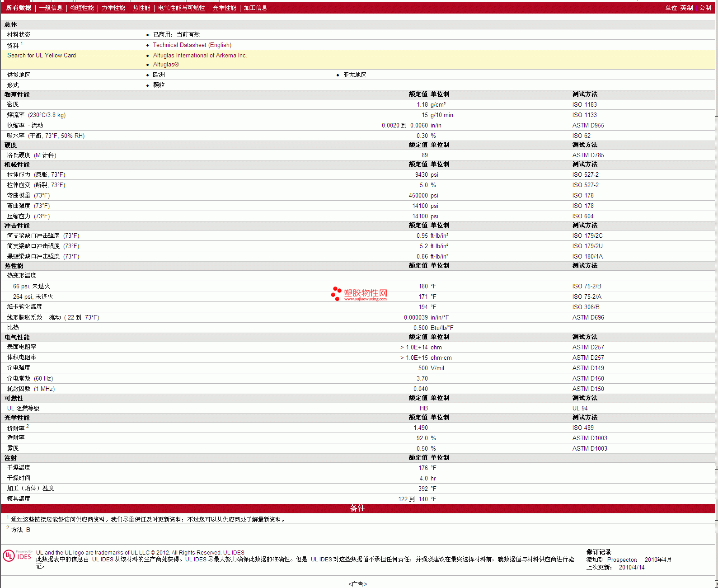Click the 已商用：当前有效 status text
Screen dimensions: 718x588
pyautogui.click(x=177, y=34)
